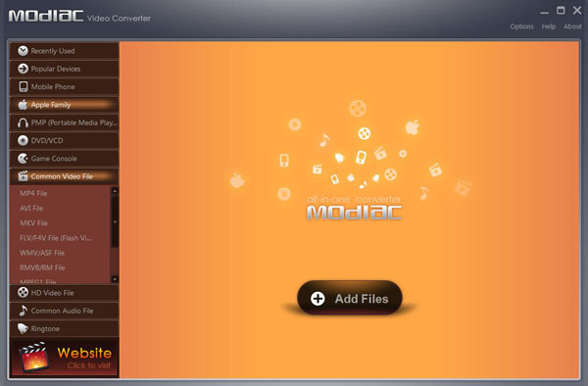Select MP4 File format
Viewport: 588px width, 386px height.
(60, 193)
